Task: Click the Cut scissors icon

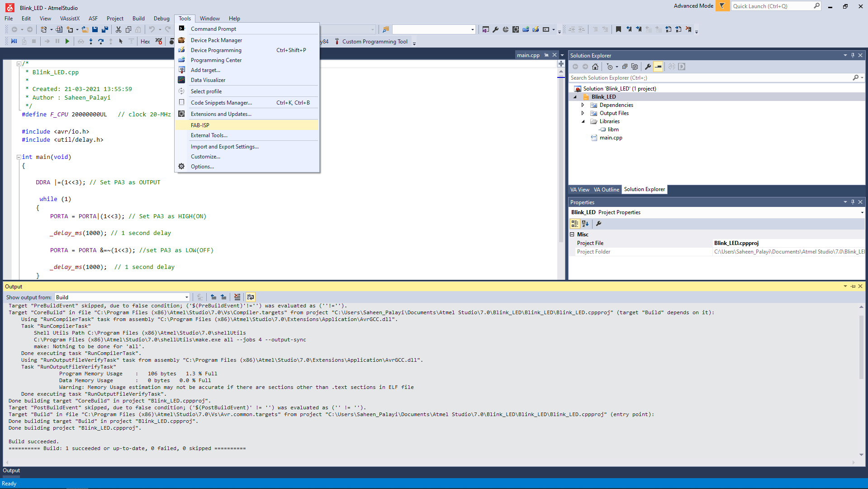Action: click(x=119, y=29)
